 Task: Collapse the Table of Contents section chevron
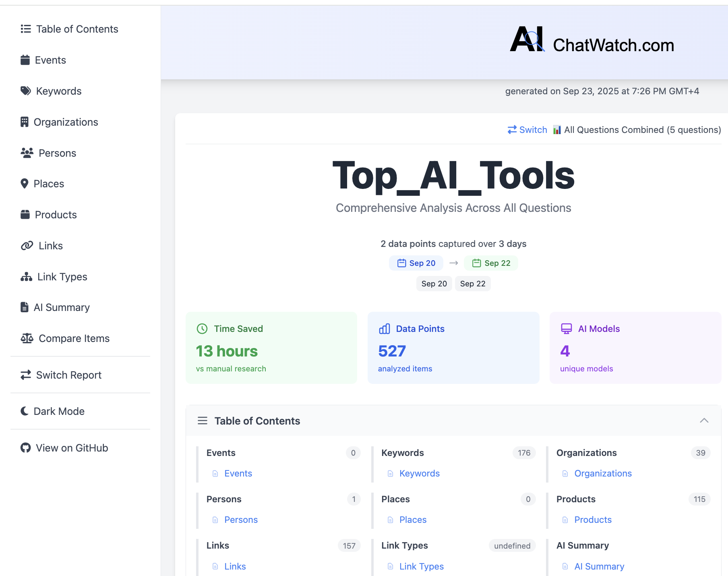coord(704,421)
